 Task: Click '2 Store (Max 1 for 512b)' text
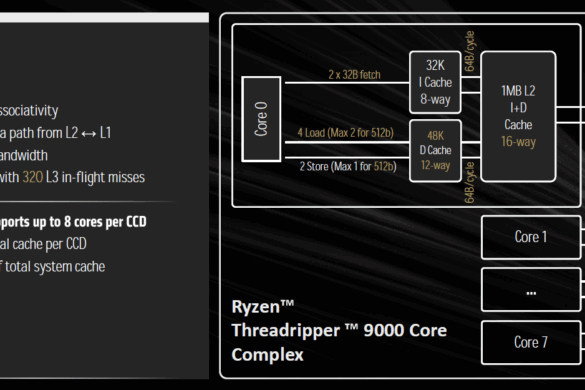click(348, 166)
